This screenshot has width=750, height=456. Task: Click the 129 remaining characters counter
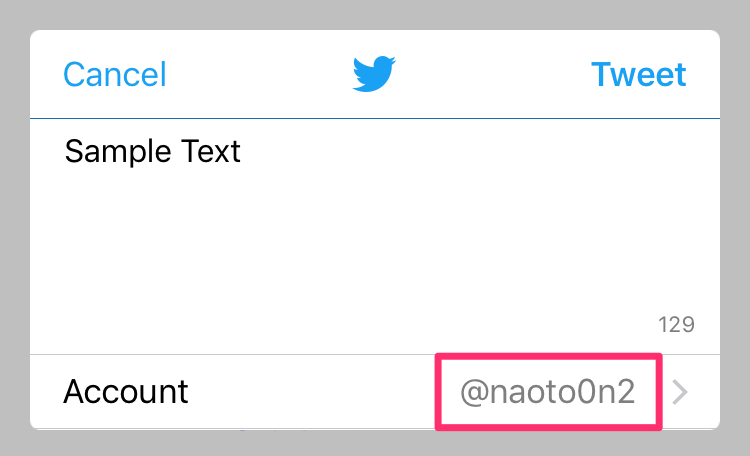676,325
